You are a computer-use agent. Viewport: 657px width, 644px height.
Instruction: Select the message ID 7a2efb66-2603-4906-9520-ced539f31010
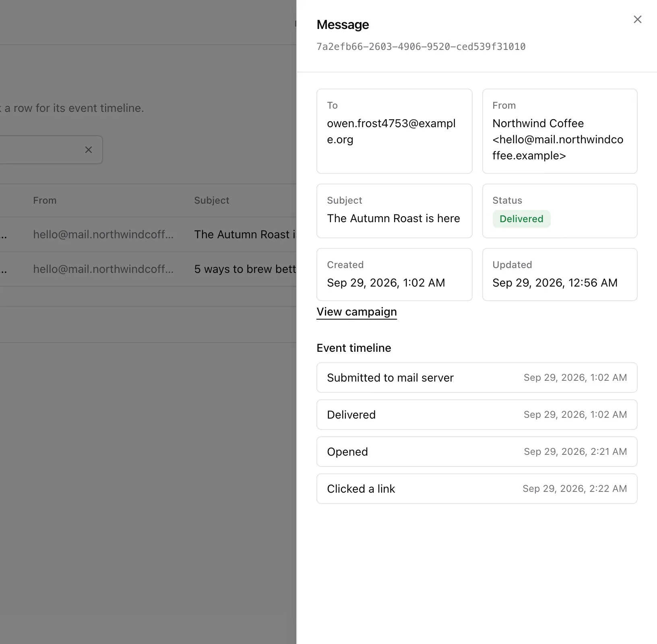click(x=421, y=47)
